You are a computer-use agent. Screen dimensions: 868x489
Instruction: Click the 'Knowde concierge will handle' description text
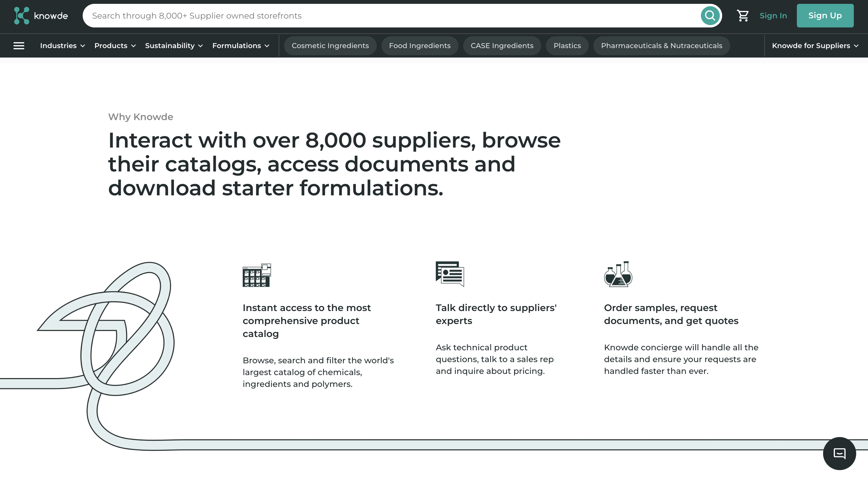tap(681, 359)
